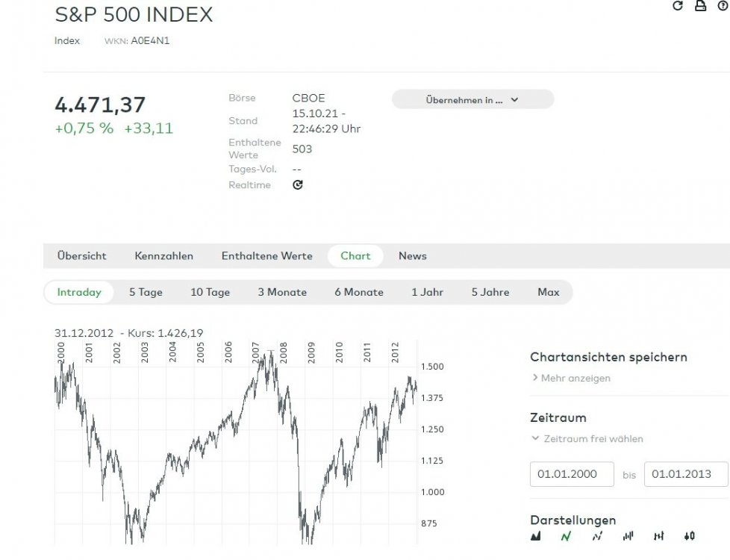Click the refresh icon at top right
The height and width of the screenshot is (560, 730).
tap(678, 6)
